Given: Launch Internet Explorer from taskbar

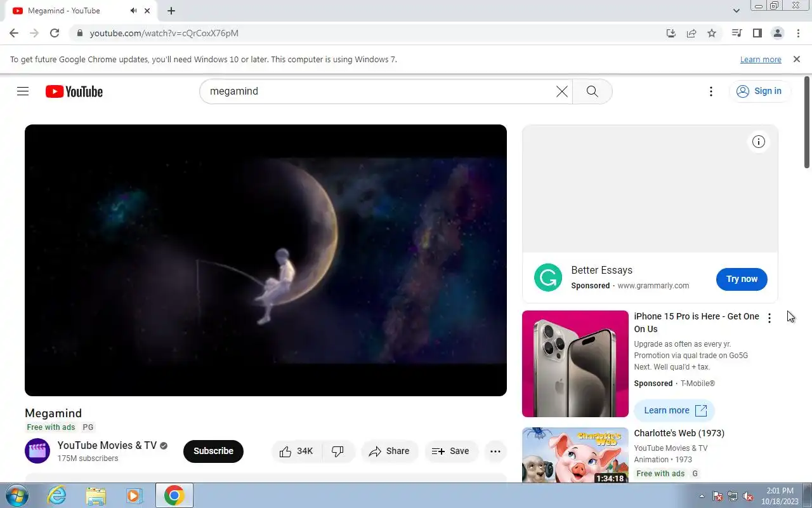Looking at the screenshot, I should coord(57,495).
